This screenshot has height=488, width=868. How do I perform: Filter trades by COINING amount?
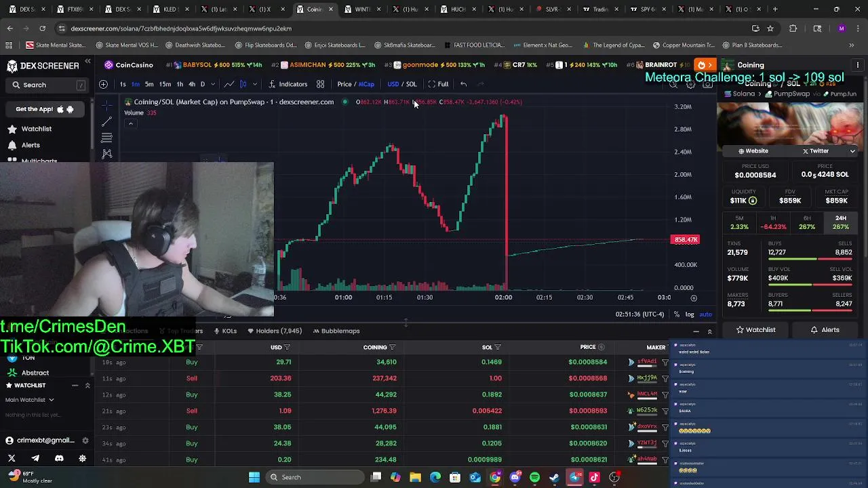coord(392,347)
